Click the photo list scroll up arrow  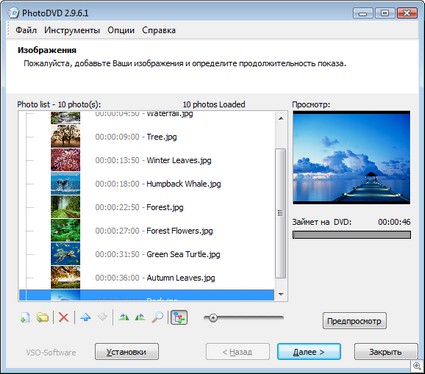pos(281,119)
